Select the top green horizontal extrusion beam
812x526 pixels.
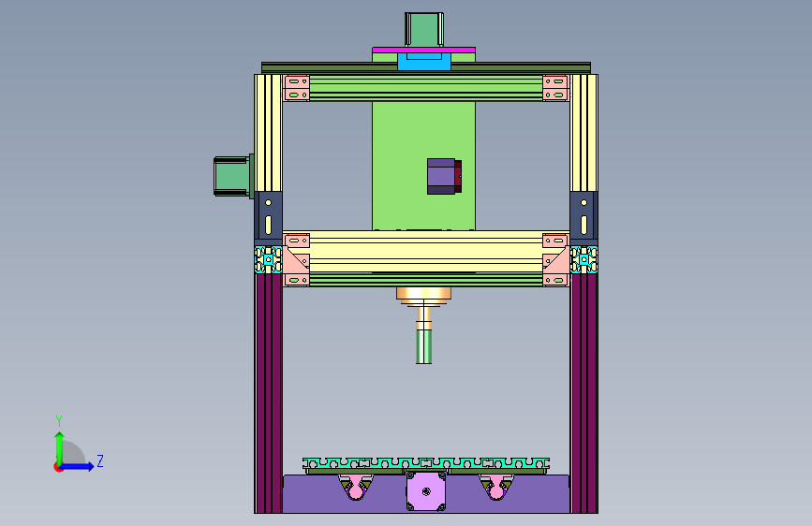(426, 88)
